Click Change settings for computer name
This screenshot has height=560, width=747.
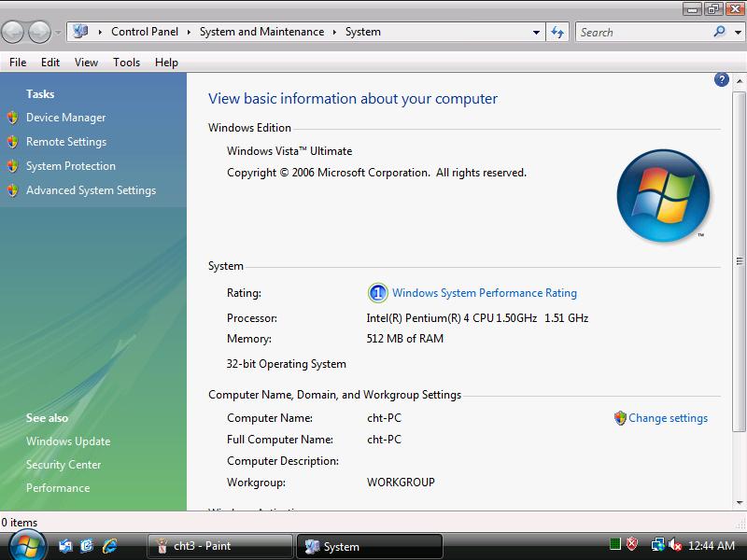click(x=668, y=418)
